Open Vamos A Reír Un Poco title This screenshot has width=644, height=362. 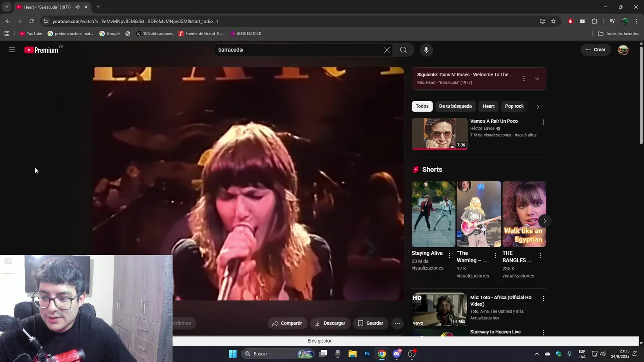[494, 121]
